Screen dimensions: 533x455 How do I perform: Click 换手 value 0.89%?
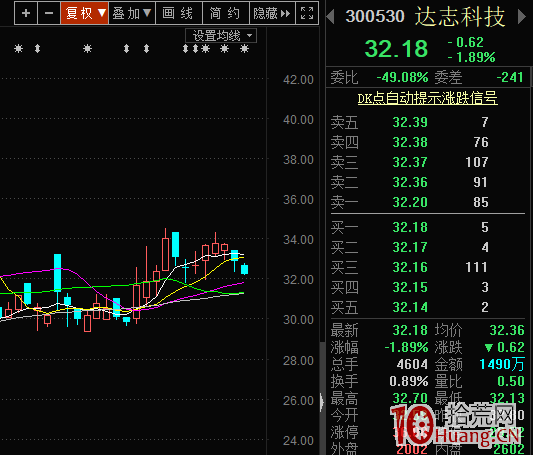(409, 381)
